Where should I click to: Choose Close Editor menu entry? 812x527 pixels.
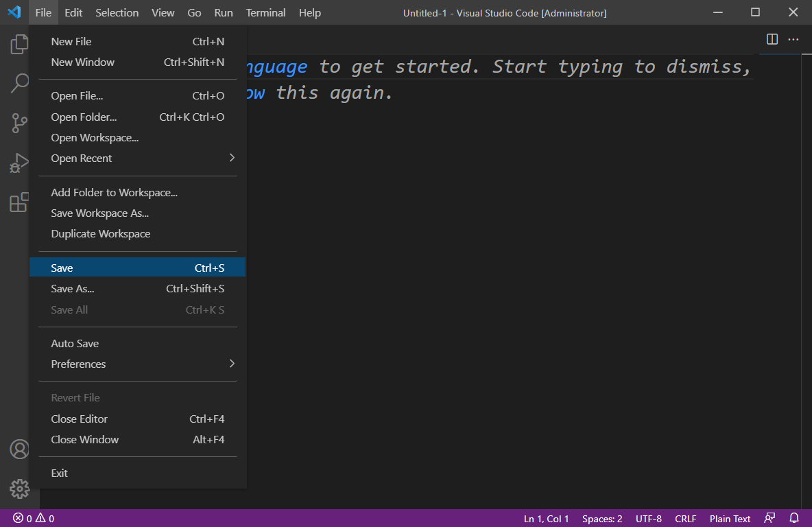(137, 419)
